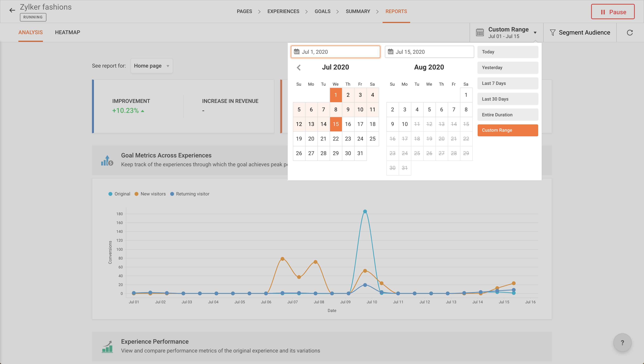The image size is (644, 364).
Task: Go to the SUMMARY step
Action: [357, 11]
